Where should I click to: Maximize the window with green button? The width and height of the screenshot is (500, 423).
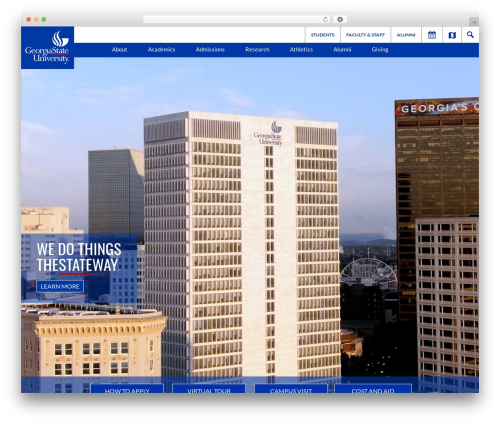click(44, 19)
